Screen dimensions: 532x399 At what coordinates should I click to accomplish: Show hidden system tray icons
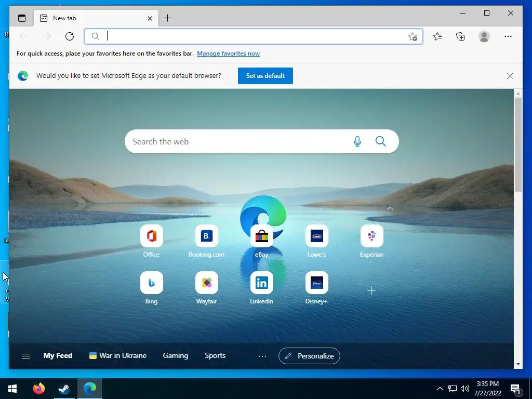tap(440, 389)
